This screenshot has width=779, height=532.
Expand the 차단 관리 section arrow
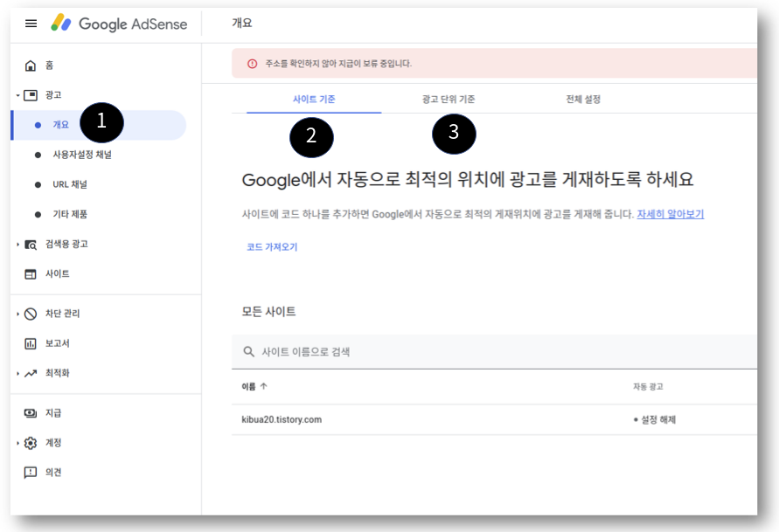17,314
